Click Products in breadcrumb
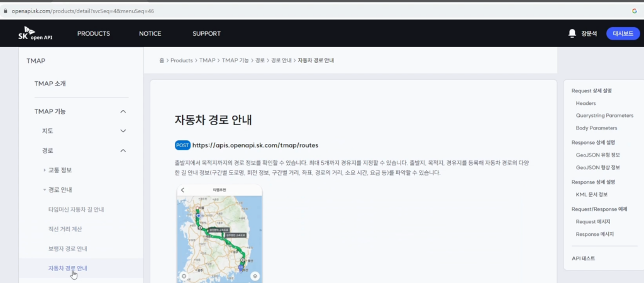 click(182, 60)
